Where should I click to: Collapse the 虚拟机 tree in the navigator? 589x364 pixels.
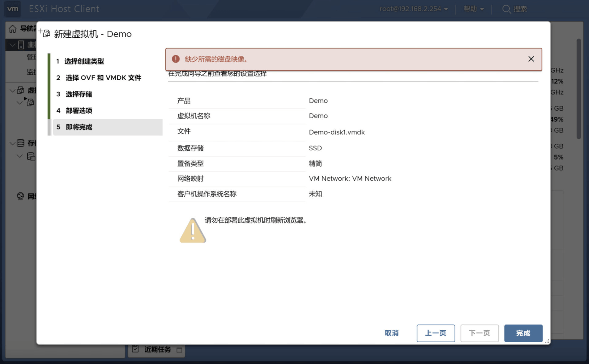(x=12, y=90)
